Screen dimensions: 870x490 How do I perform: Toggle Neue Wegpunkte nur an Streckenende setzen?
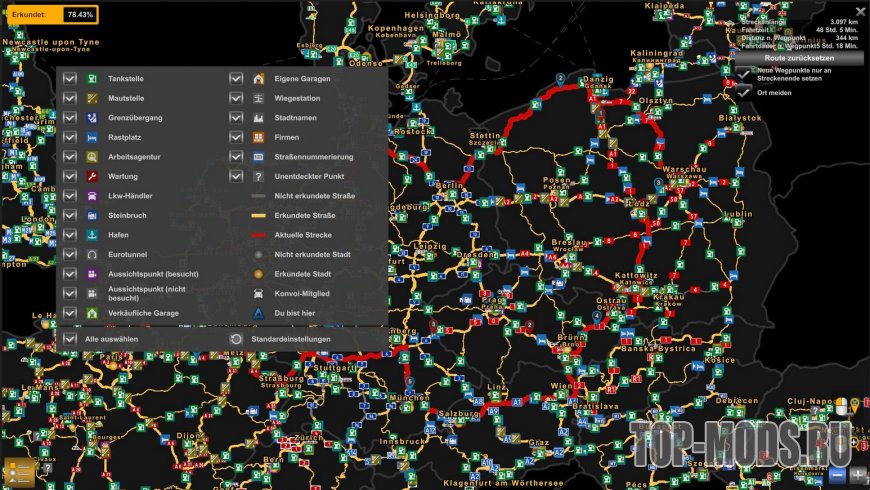(743, 74)
